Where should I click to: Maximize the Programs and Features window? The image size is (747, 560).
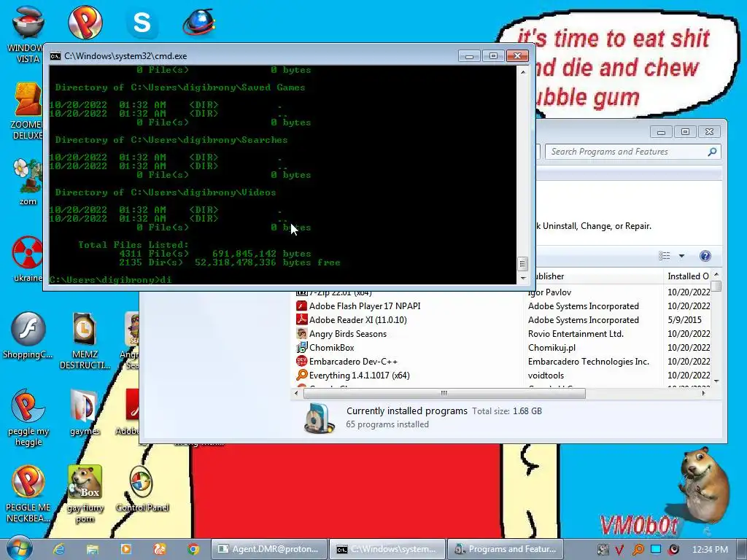pos(685,131)
